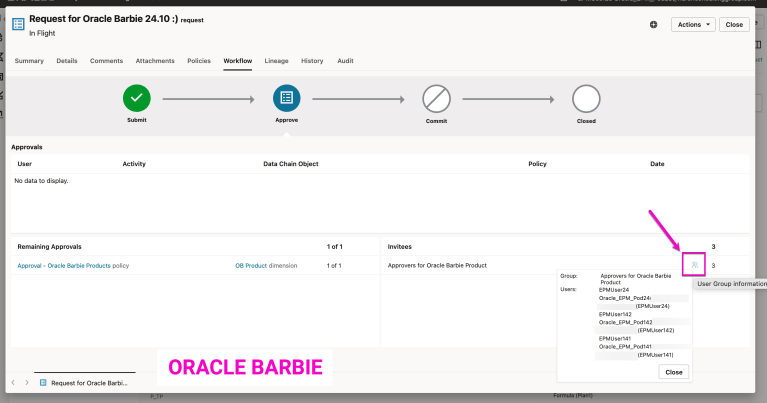Click the Close button in the request header
Image resolution: width=767 pixels, height=403 pixels.
pos(734,24)
